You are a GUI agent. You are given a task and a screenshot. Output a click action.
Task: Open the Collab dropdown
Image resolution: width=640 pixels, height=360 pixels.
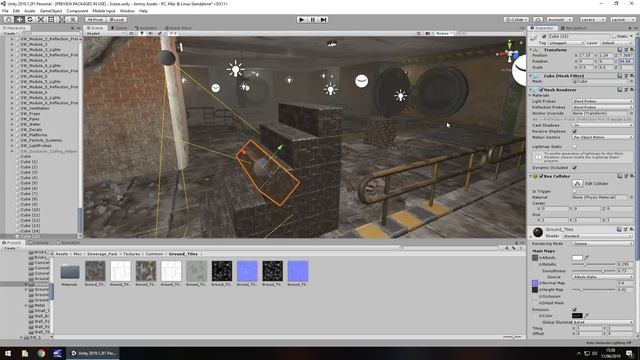pyautogui.click(x=516, y=19)
